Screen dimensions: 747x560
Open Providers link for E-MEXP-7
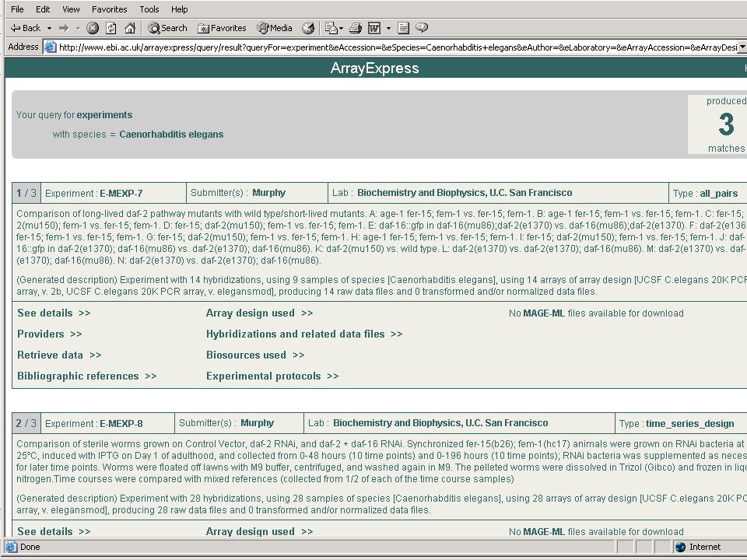(x=50, y=334)
